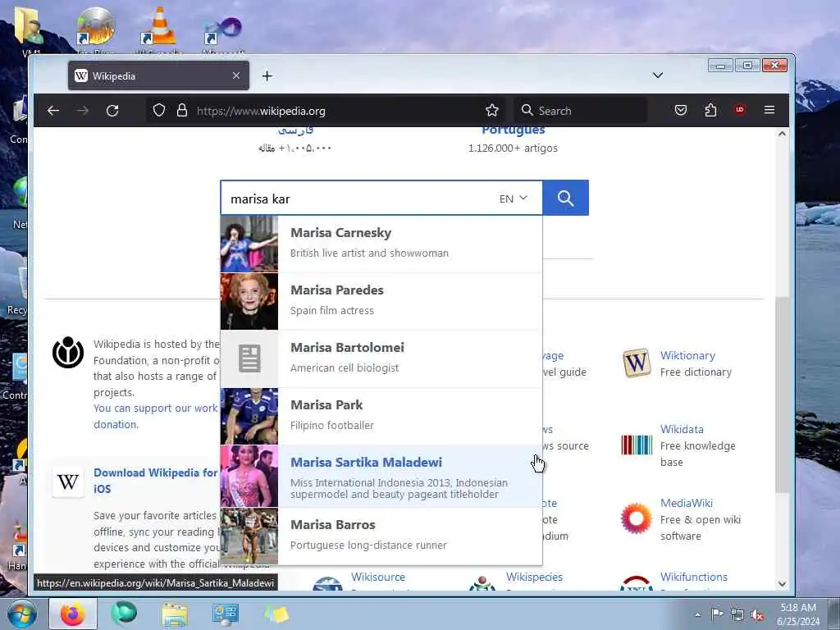
Task: Go back with the browser back arrow
Action: click(53, 111)
